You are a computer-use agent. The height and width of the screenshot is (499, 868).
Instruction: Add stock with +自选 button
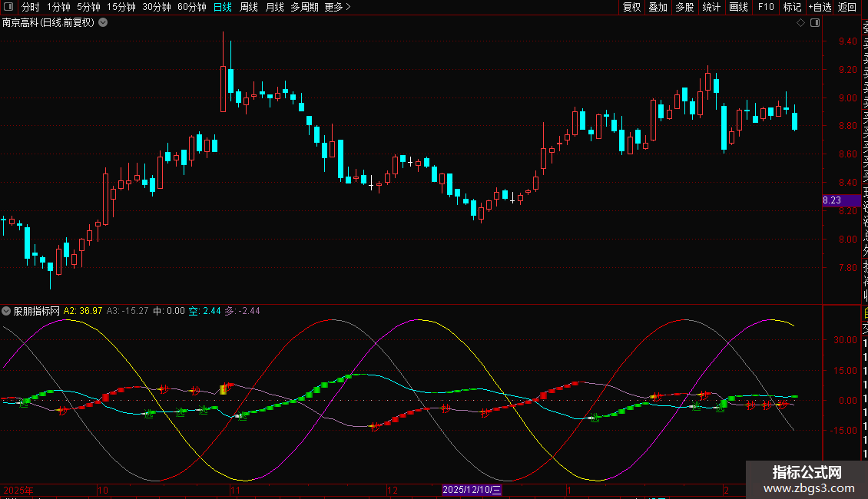click(820, 7)
